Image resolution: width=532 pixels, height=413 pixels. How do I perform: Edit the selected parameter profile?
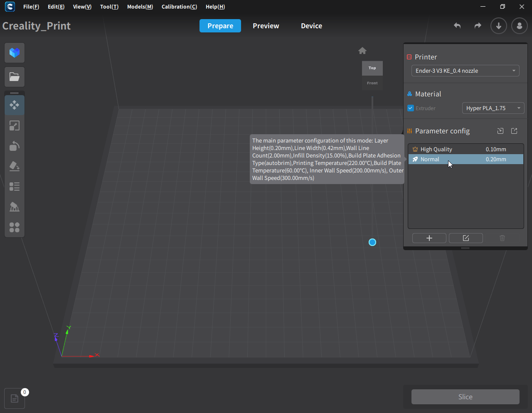tap(466, 238)
